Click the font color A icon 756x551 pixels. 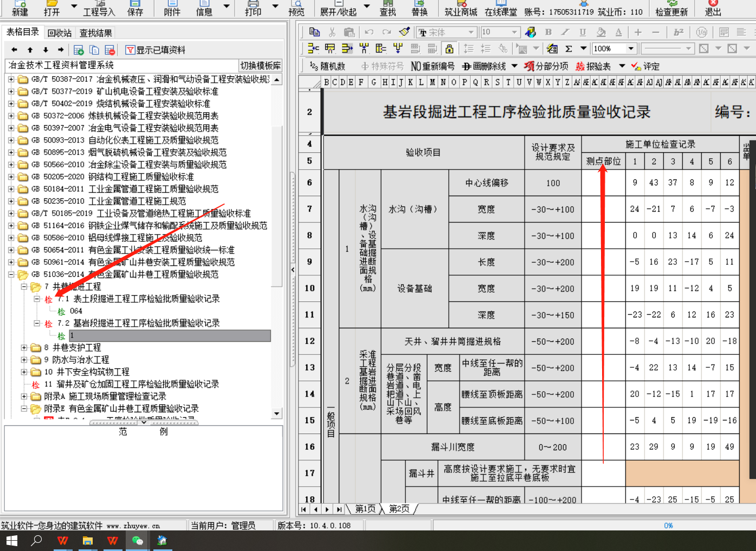click(618, 33)
